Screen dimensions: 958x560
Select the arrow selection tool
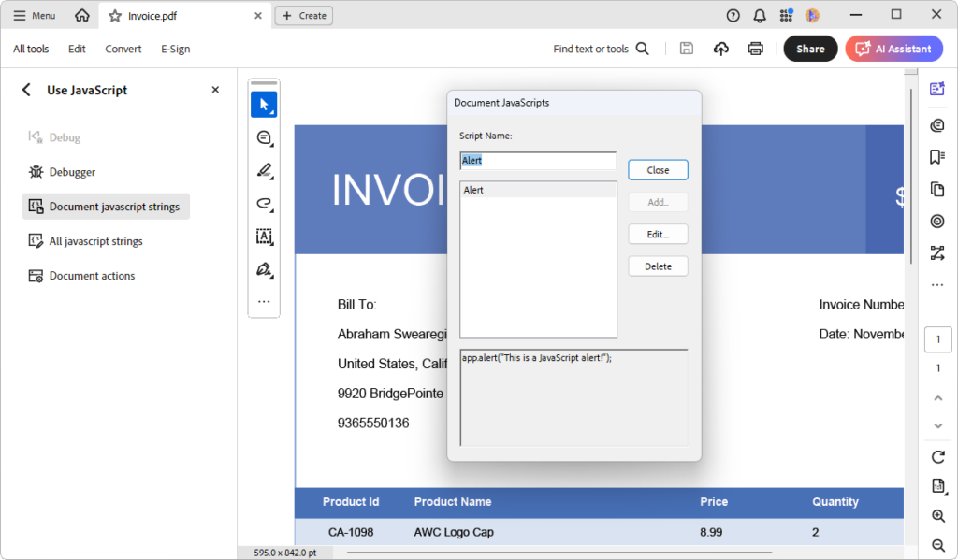(264, 105)
